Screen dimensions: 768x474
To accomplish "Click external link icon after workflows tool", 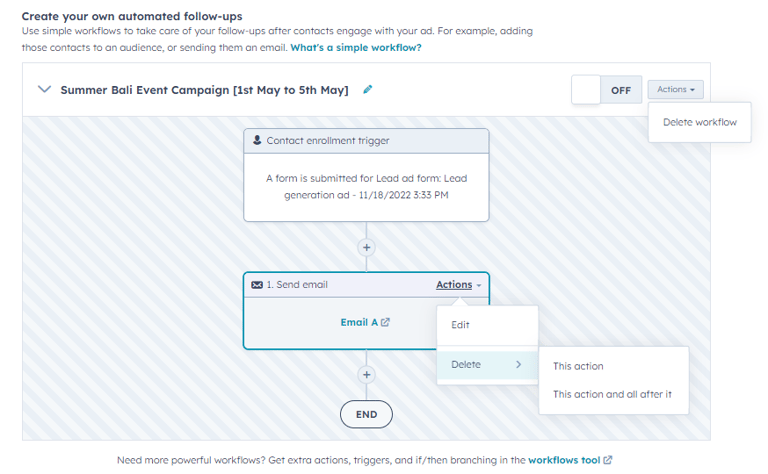I will pos(608,460).
